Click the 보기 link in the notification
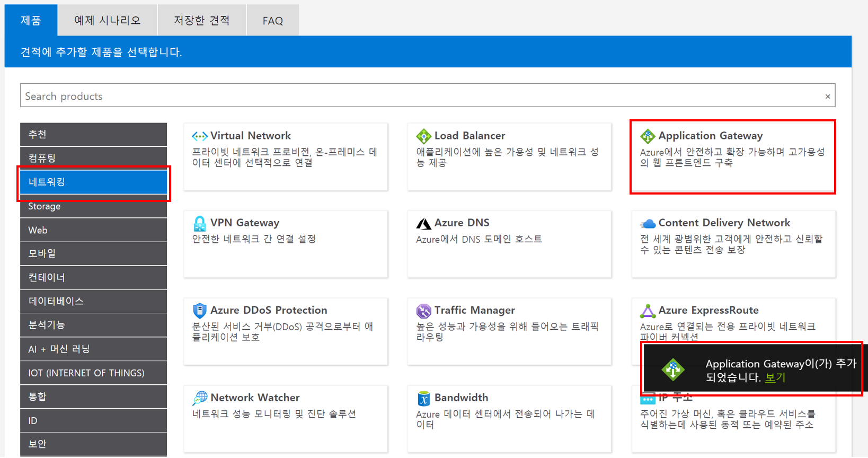The image size is (868, 458). point(775,378)
